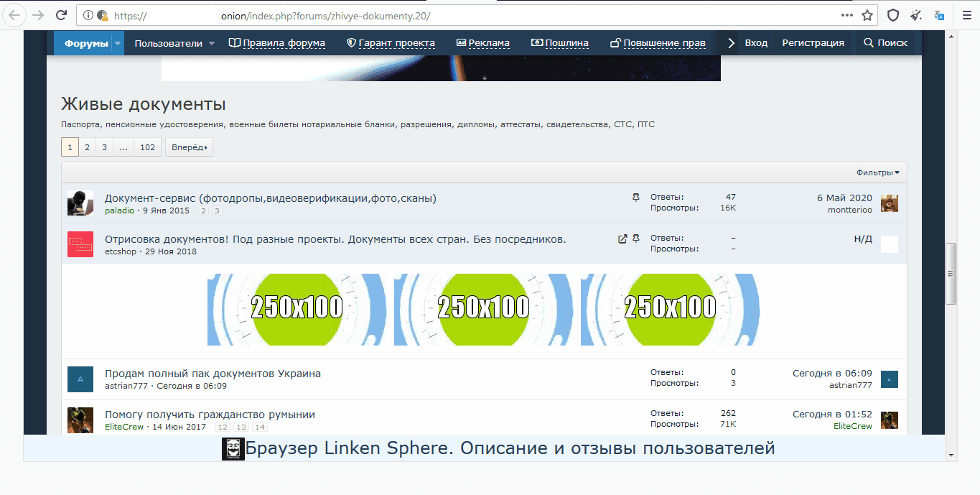Open the browser hamburger menu

[966, 15]
